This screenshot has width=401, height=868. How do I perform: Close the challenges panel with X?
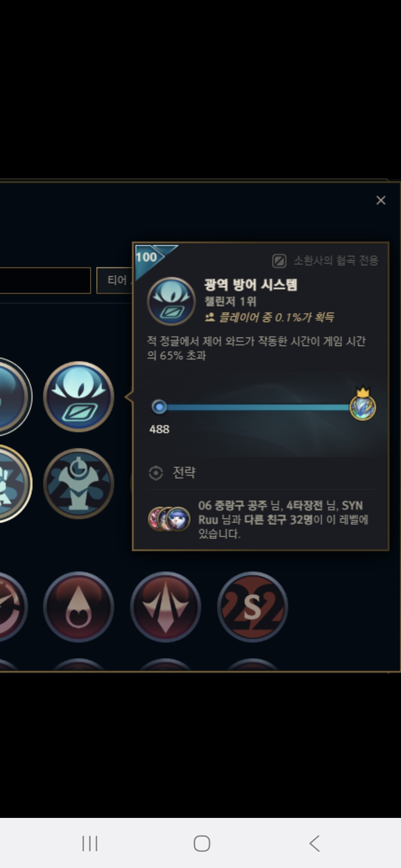click(381, 200)
